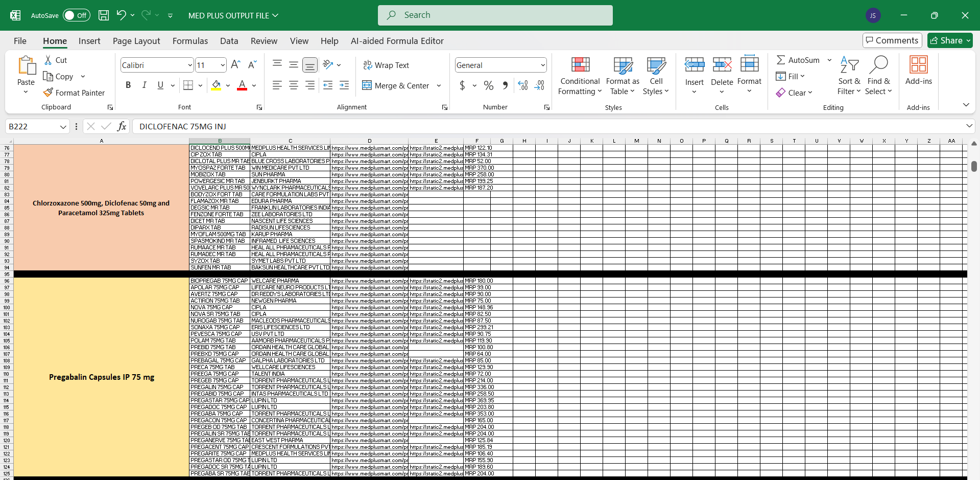Image resolution: width=980 pixels, height=480 pixels.
Task: Open the Clipboard dialog launcher
Action: coord(110,107)
